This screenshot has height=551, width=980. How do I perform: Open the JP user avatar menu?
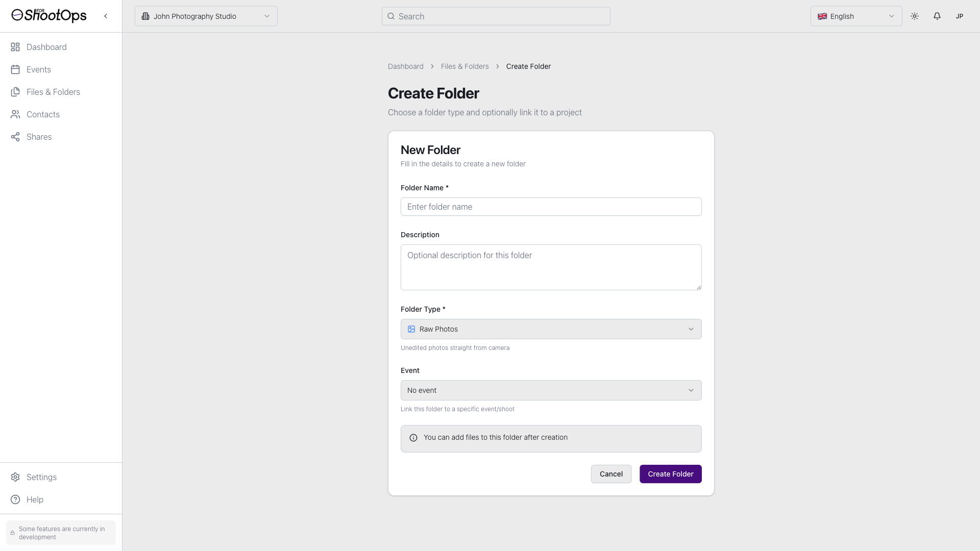(959, 16)
